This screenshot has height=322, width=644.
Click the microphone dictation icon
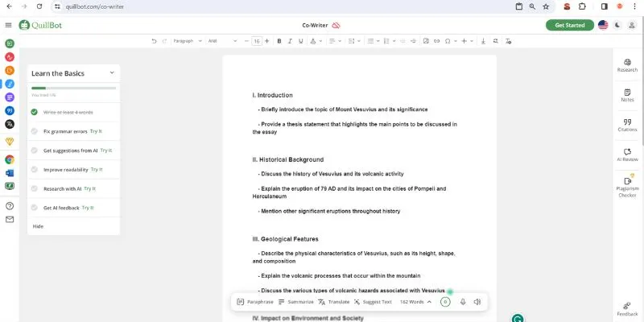pyautogui.click(x=463, y=302)
